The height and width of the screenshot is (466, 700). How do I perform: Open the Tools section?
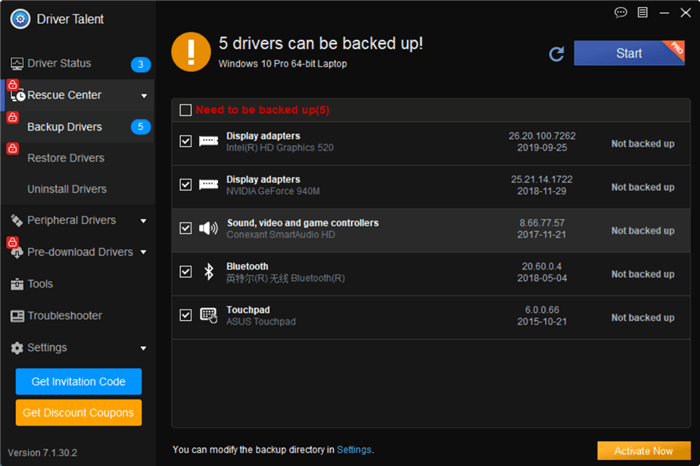(78, 284)
